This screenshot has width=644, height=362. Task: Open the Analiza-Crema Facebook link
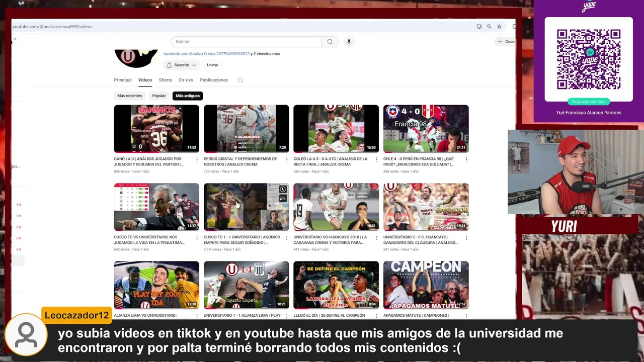click(206, 54)
